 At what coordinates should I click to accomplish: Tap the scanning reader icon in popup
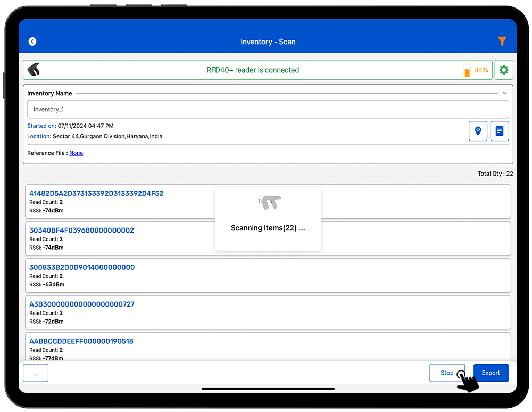(x=271, y=202)
